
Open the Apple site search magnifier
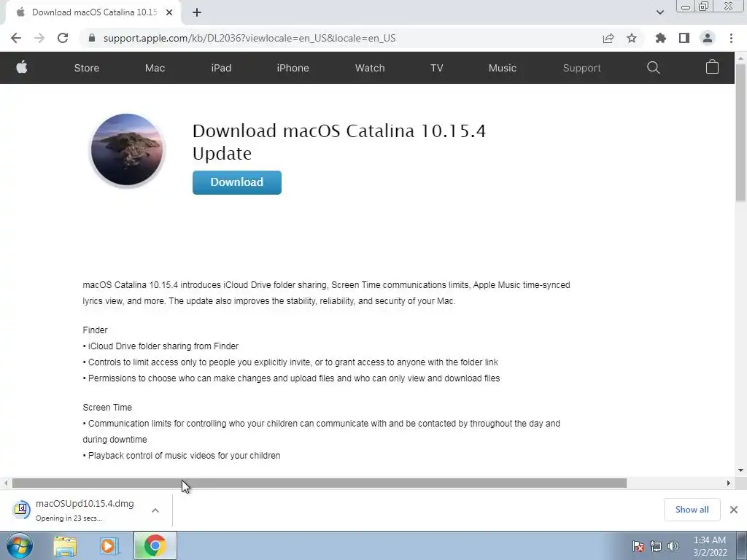pyautogui.click(x=654, y=68)
